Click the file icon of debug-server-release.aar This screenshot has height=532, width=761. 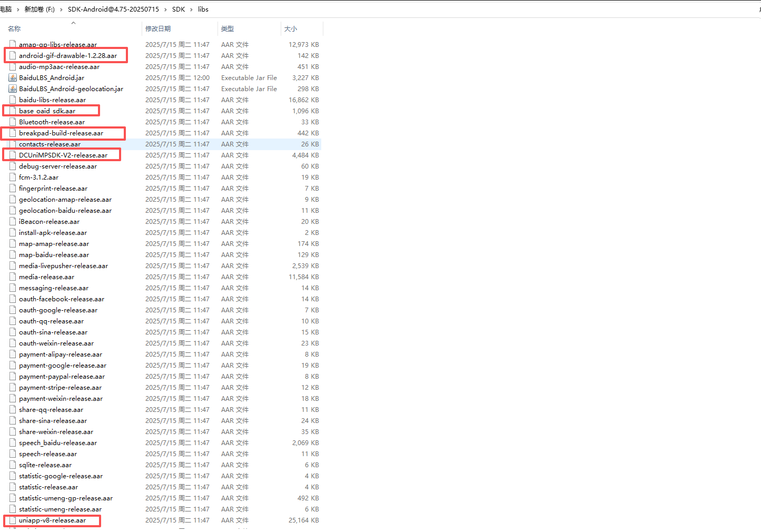(13, 166)
